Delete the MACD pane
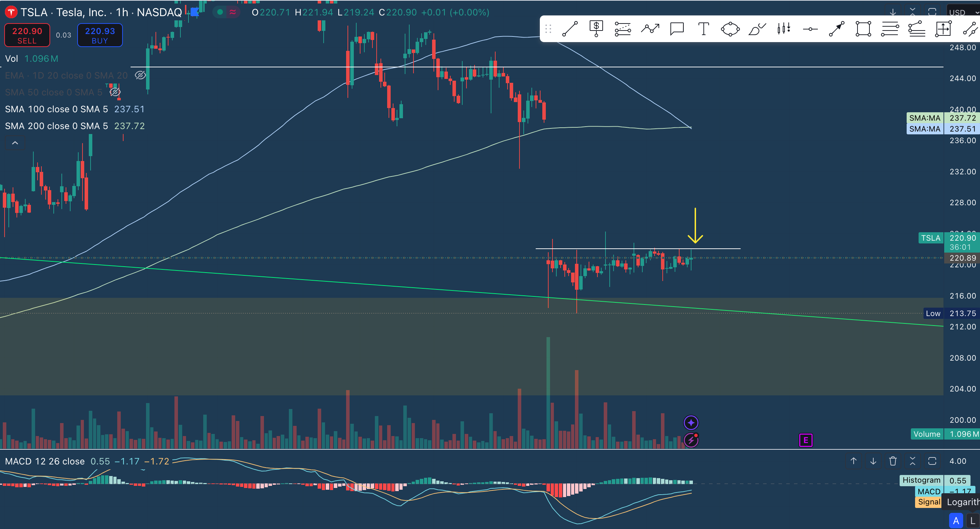 tap(893, 461)
